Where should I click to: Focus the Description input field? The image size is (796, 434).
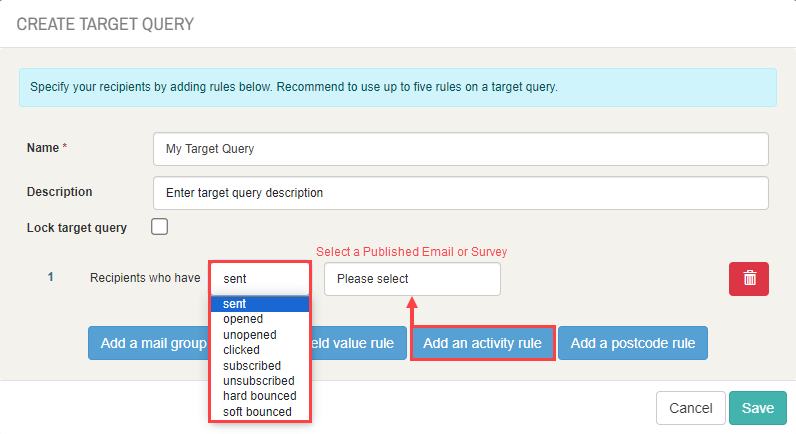point(460,193)
